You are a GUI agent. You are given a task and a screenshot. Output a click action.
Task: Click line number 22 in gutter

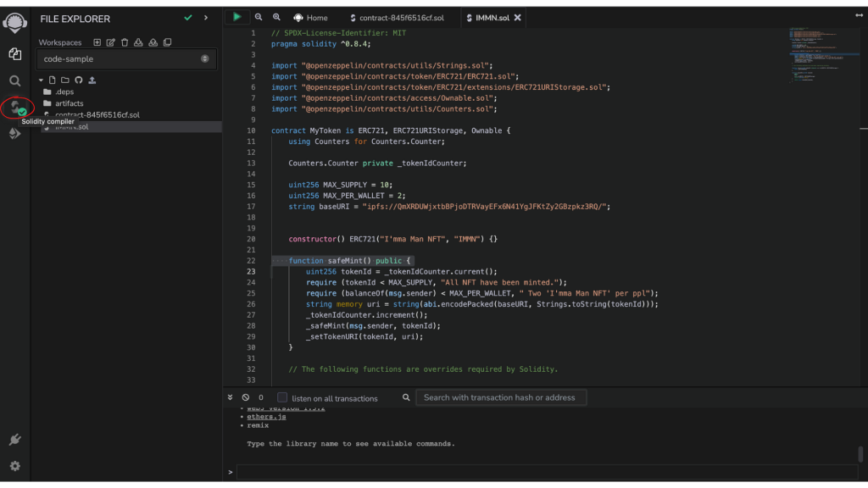(x=251, y=261)
